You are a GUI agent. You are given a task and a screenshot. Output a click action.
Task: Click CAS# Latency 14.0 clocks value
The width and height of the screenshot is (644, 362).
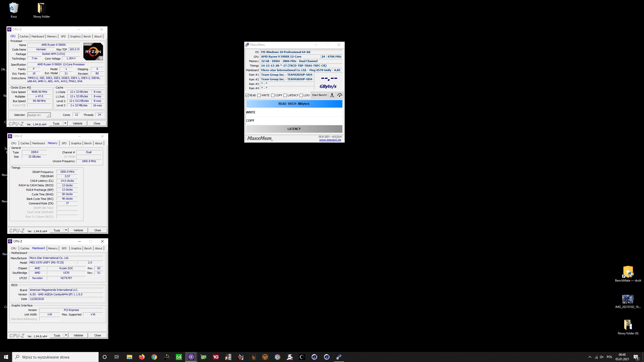[67, 181]
